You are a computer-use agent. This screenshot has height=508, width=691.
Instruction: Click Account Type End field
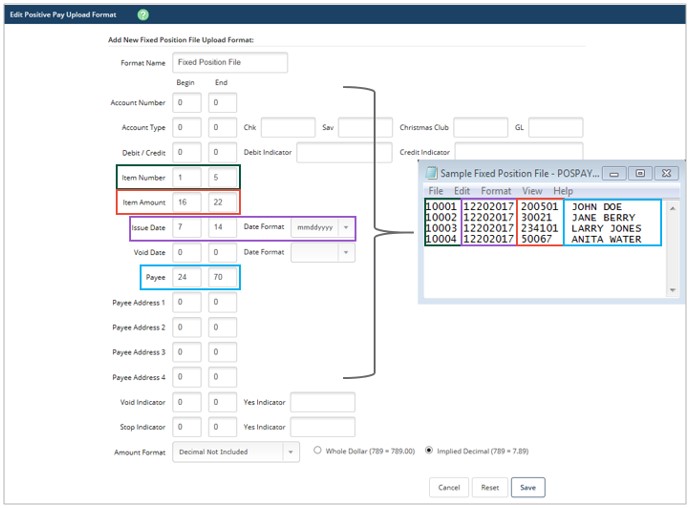tap(222, 127)
